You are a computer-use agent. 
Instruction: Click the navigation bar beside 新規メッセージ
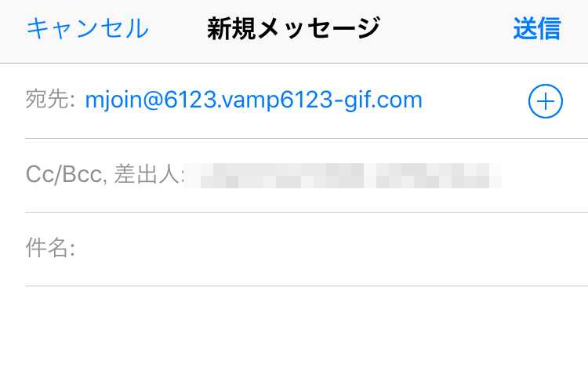pyautogui.click(x=446, y=28)
